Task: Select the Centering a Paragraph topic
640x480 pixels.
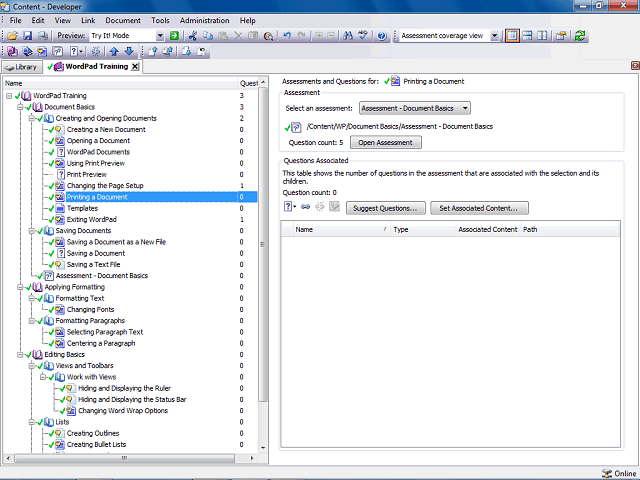Action: pyautogui.click(x=101, y=343)
